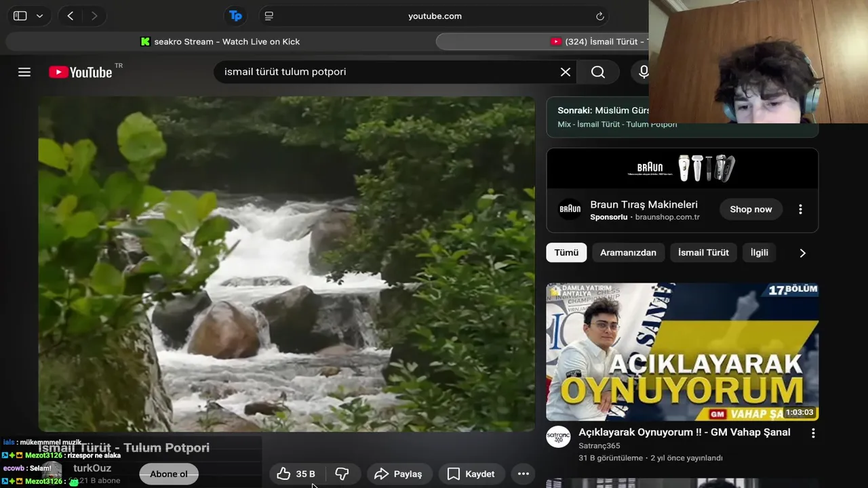Viewport: 868px width, 488px height.
Task: Click the Safari sidebar toggle icon
Action: pyautogui.click(x=20, y=16)
